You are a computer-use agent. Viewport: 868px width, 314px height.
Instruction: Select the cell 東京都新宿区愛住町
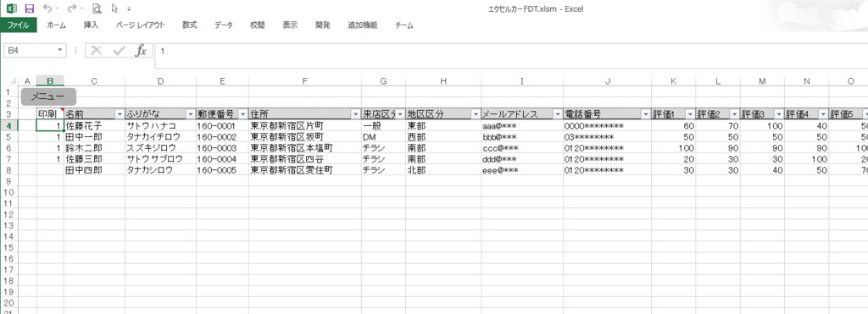pos(305,170)
